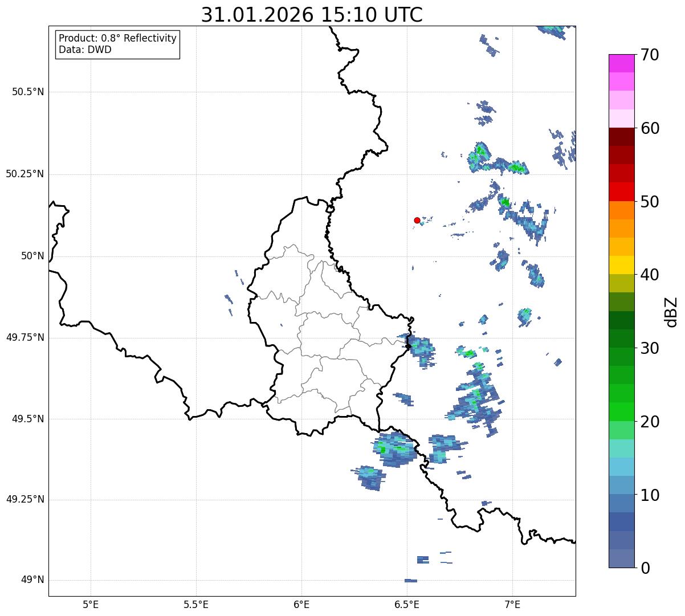This screenshot has height=616, width=685.
Task: Click the 50.5°N latitude label
Action: pyautogui.click(x=28, y=92)
